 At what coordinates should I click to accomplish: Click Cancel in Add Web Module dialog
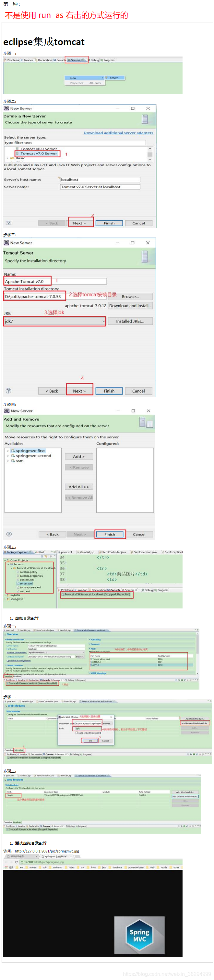point(105,741)
